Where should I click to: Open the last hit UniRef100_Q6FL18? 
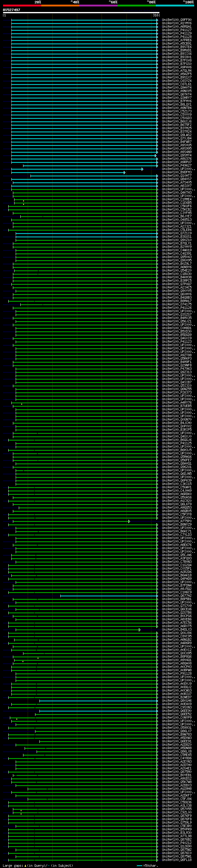tap(176, 860)
